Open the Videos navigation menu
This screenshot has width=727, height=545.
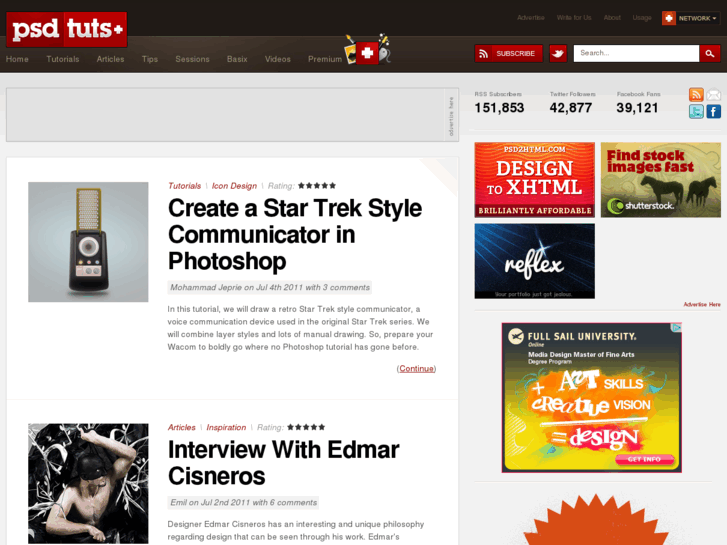point(278,59)
